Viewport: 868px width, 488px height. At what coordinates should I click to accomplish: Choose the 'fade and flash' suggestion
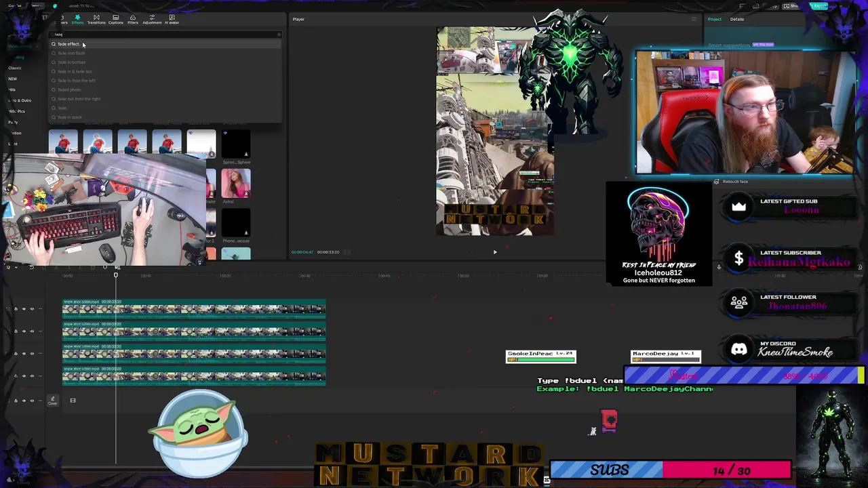[165, 53]
